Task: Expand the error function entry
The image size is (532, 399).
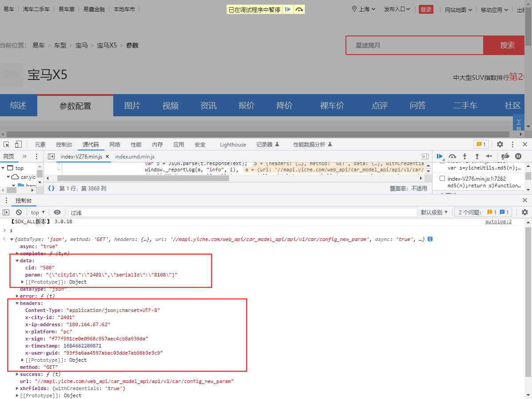Action: (17, 296)
